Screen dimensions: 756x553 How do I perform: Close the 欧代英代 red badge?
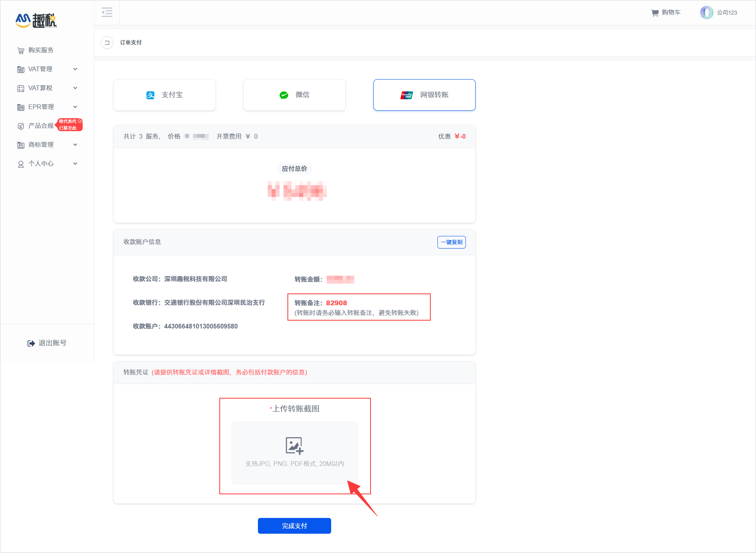coord(80,121)
